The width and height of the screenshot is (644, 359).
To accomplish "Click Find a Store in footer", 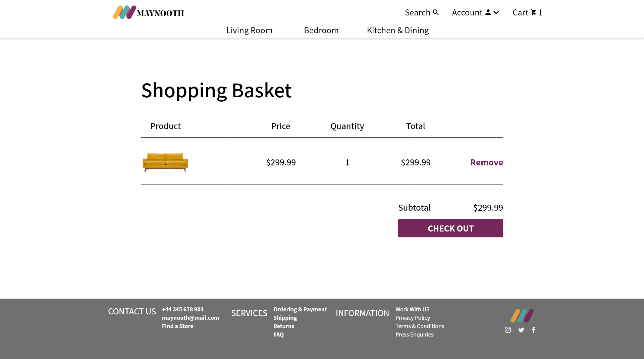I will pos(177,326).
